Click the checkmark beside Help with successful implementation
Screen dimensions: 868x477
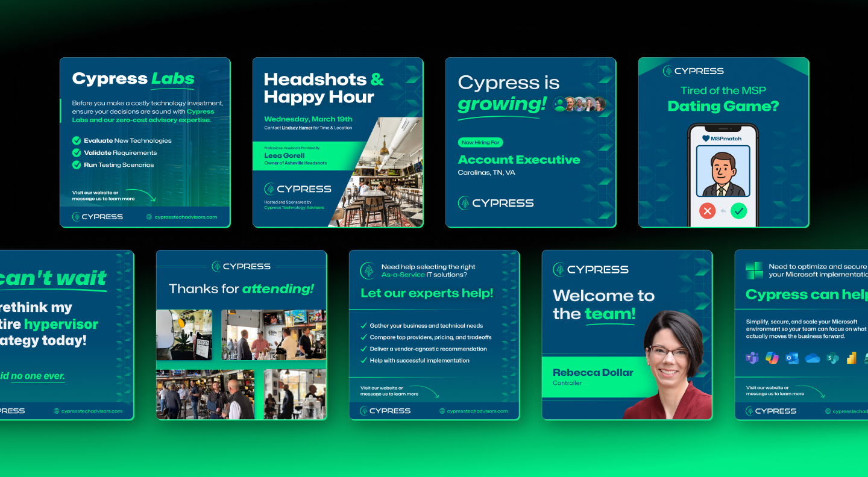(x=363, y=360)
